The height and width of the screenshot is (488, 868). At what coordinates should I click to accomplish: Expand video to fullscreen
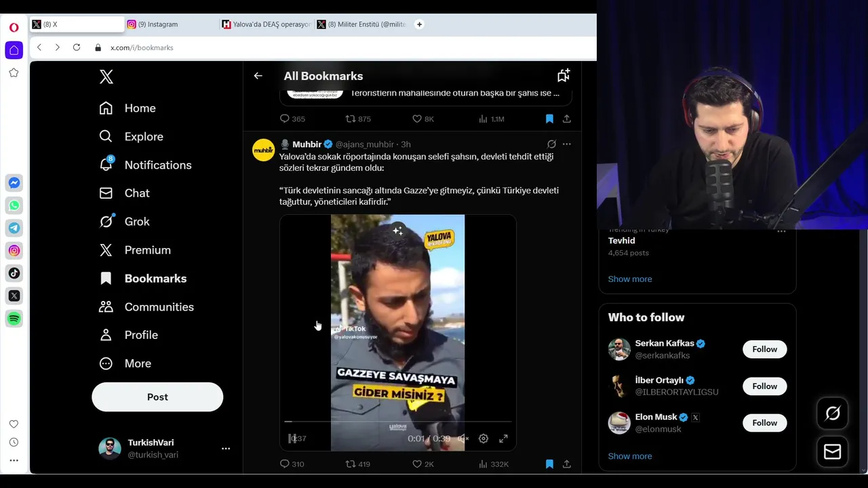point(503,439)
